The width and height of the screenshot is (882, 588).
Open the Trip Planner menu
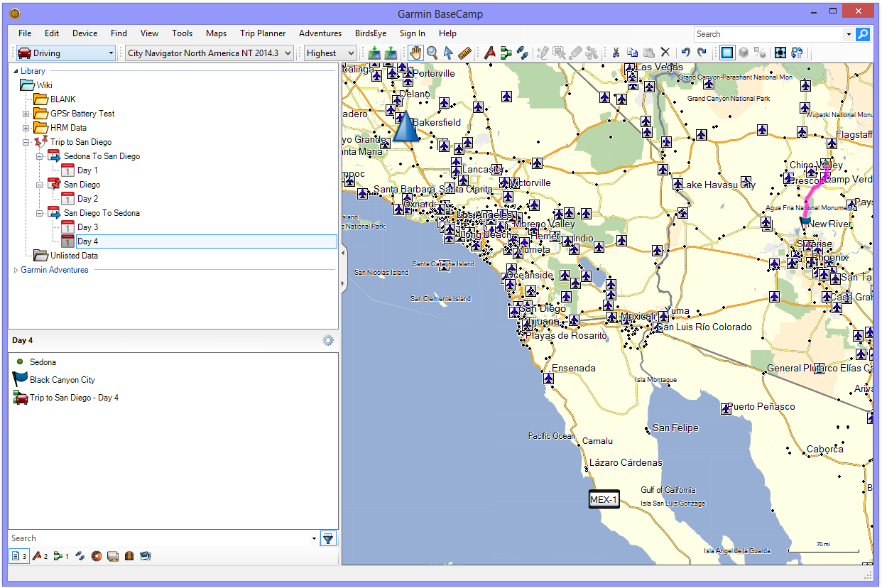pos(262,33)
